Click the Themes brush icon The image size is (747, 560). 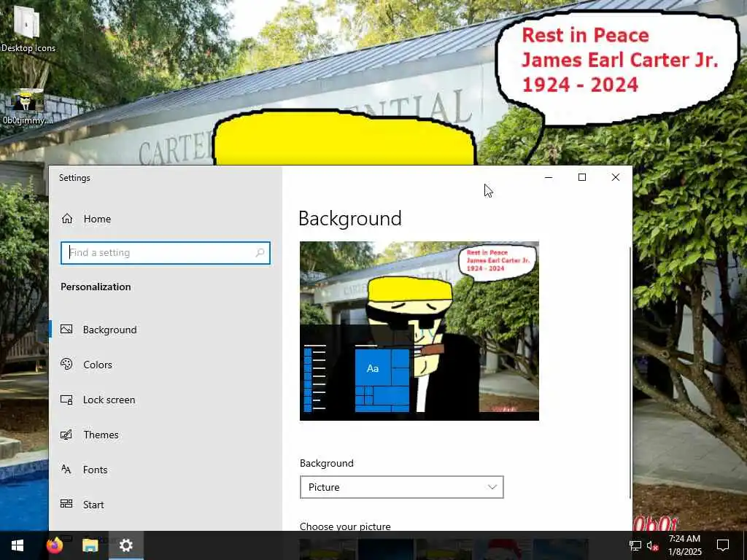point(66,435)
